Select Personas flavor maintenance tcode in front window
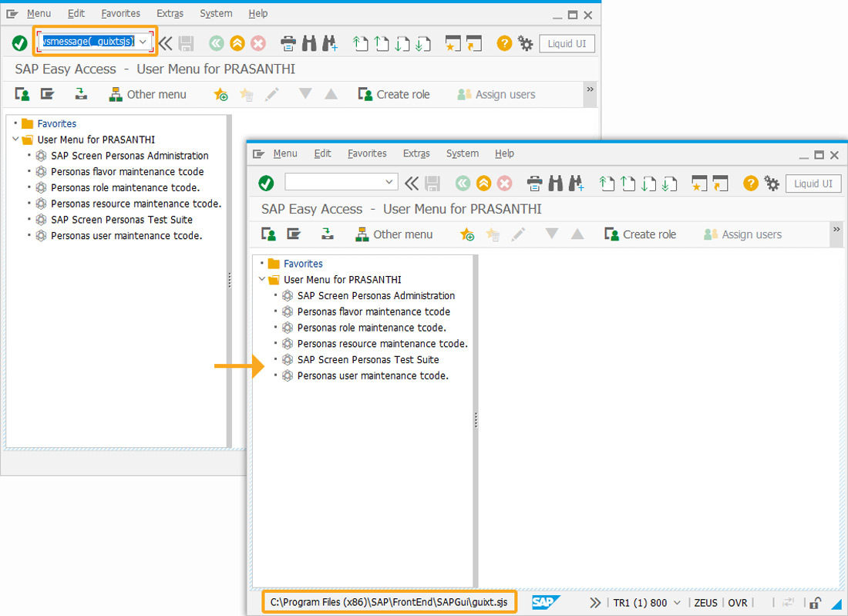Screen dimensions: 848x616 coord(366,311)
